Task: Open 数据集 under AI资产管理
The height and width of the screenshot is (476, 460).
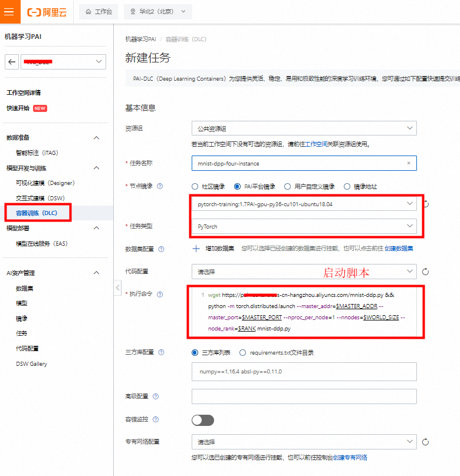Action: [x=24, y=289]
